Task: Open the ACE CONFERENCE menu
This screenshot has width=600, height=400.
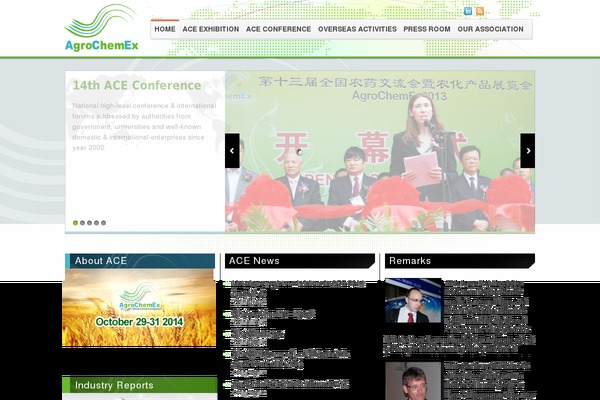Action: pyautogui.click(x=279, y=29)
